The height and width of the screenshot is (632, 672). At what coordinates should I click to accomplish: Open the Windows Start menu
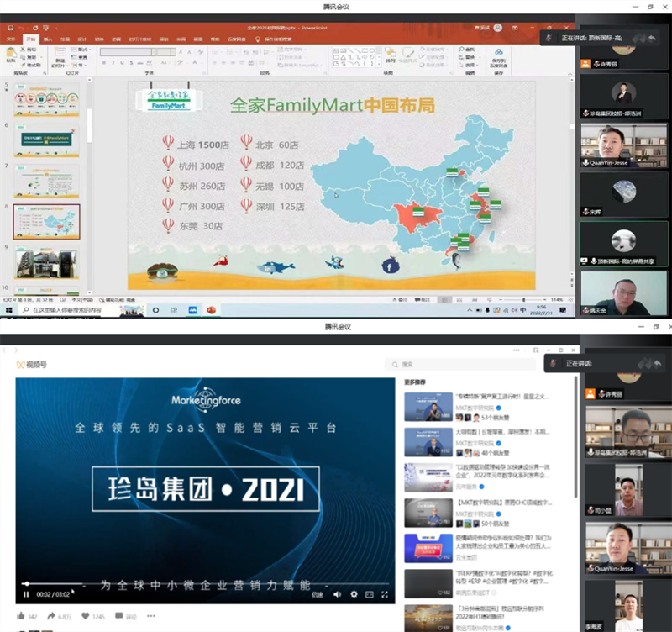point(8,310)
